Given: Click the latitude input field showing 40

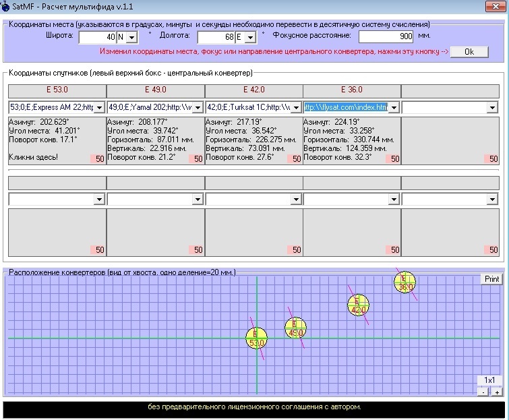Looking at the screenshot, I should point(97,36).
